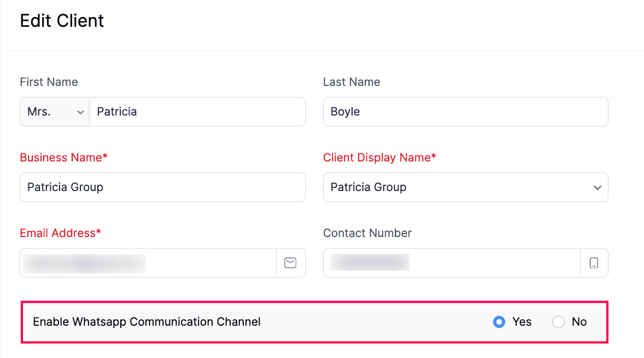Select the No radio button for Whatsapp channel
This screenshot has height=358, width=644.
(558, 322)
